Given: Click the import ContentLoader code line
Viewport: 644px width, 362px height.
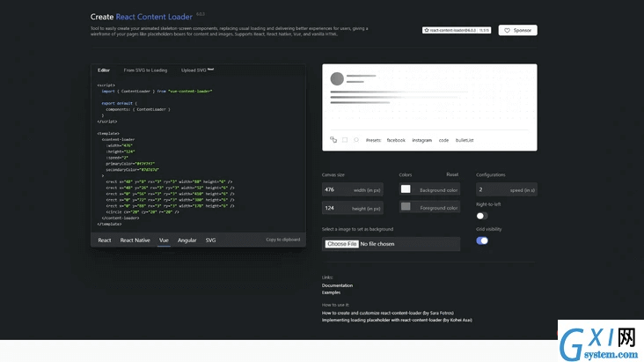Looking at the screenshot, I should pos(157,92).
